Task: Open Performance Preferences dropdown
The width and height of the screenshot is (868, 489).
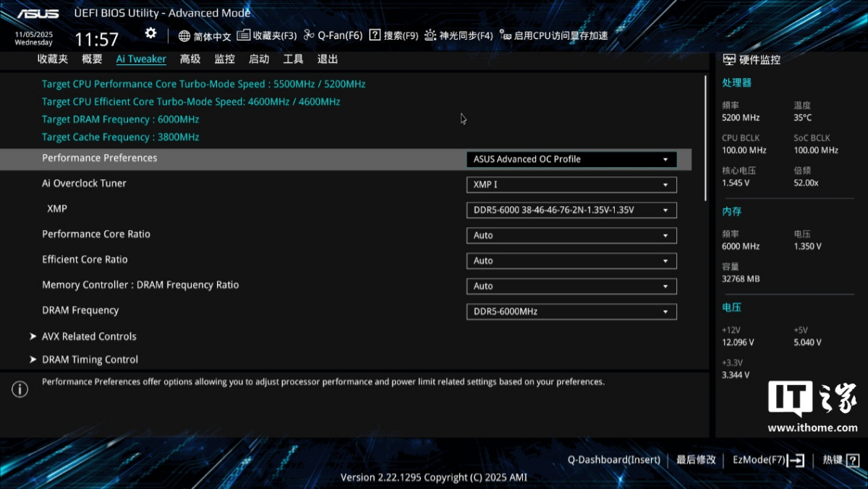Action: click(571, 159)
